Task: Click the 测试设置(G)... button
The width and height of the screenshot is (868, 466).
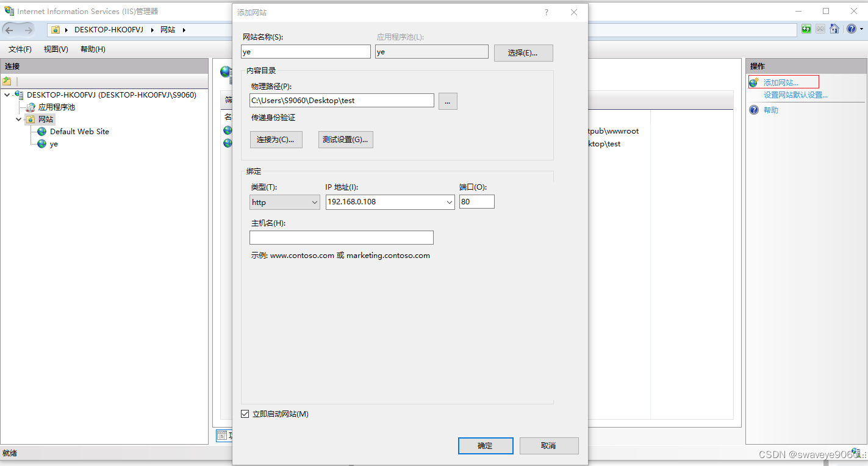Action: tap(346, 140)
